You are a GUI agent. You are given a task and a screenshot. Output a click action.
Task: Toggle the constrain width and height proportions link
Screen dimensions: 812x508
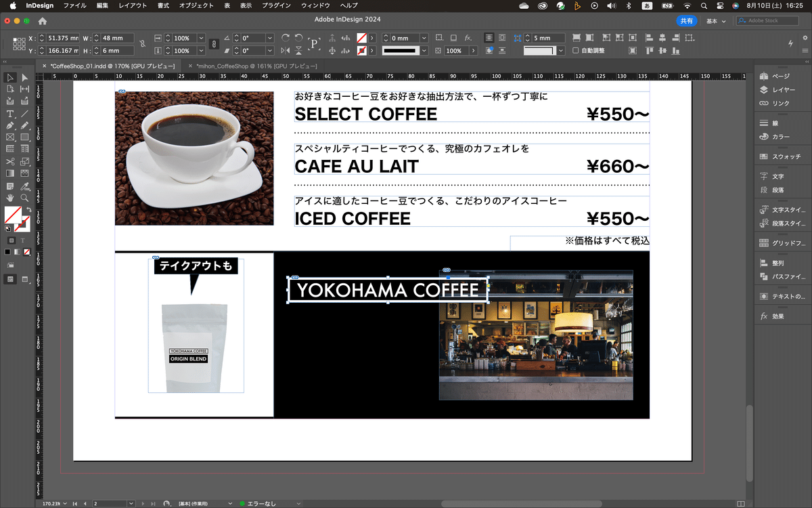[x=142, y=44]
